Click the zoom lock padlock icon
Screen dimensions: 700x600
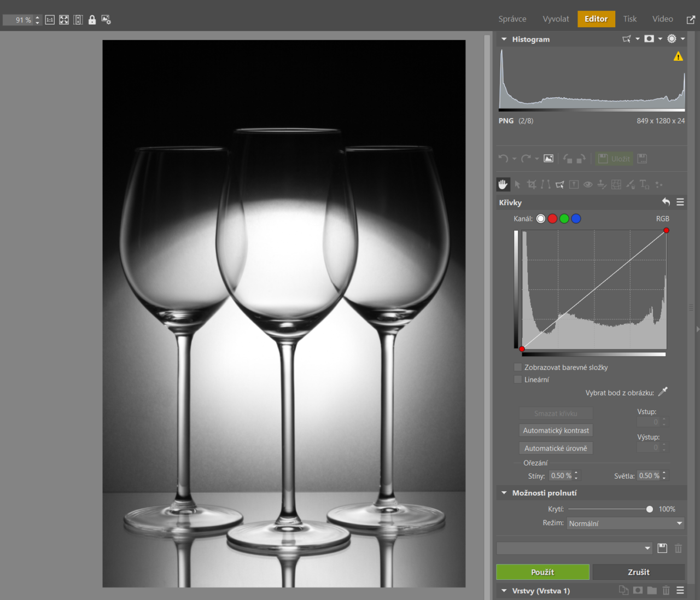pos(92,20)
